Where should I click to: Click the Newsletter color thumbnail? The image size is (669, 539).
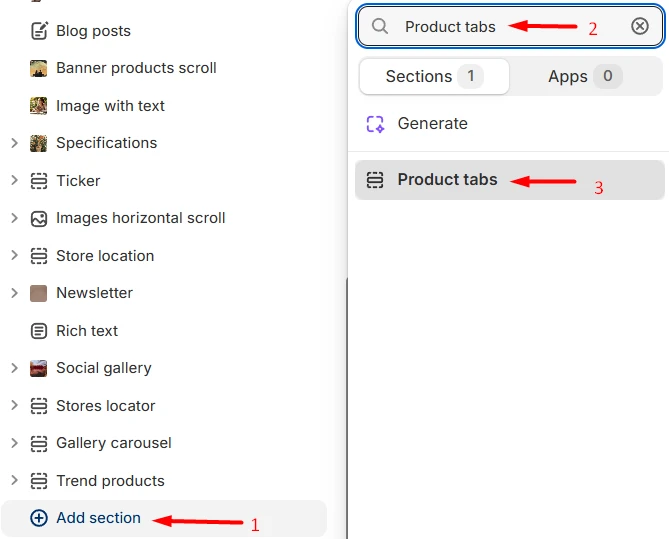pos(38,294)
